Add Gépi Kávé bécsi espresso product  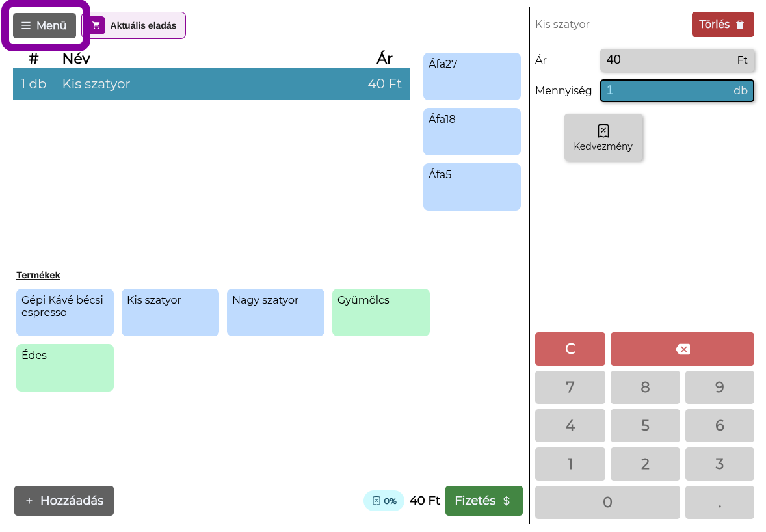pyautogui.click(x=65, y=312)
